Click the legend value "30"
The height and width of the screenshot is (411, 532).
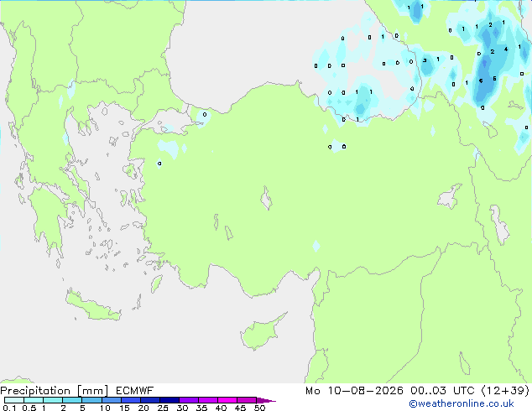click(182, 408)
